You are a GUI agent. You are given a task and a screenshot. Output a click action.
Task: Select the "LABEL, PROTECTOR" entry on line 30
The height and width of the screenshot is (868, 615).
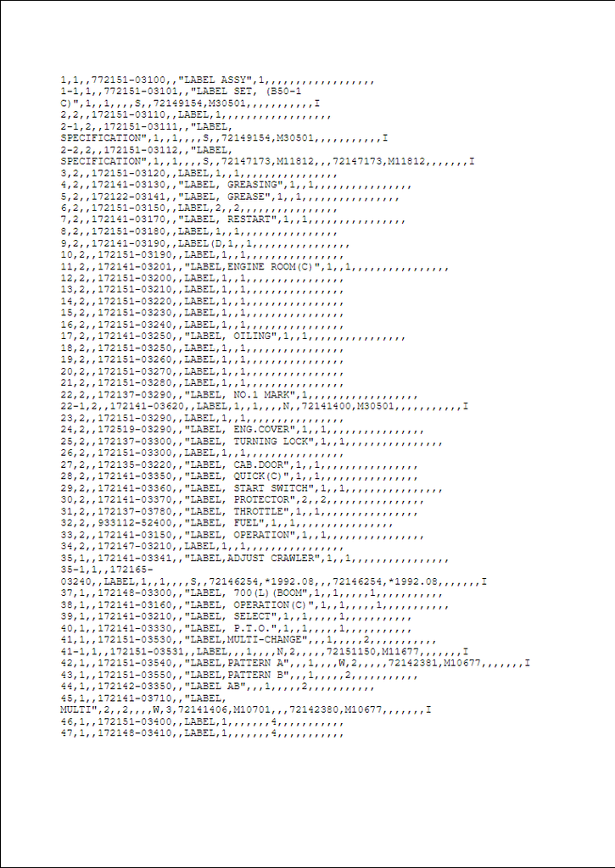click(x=243, y=500)
